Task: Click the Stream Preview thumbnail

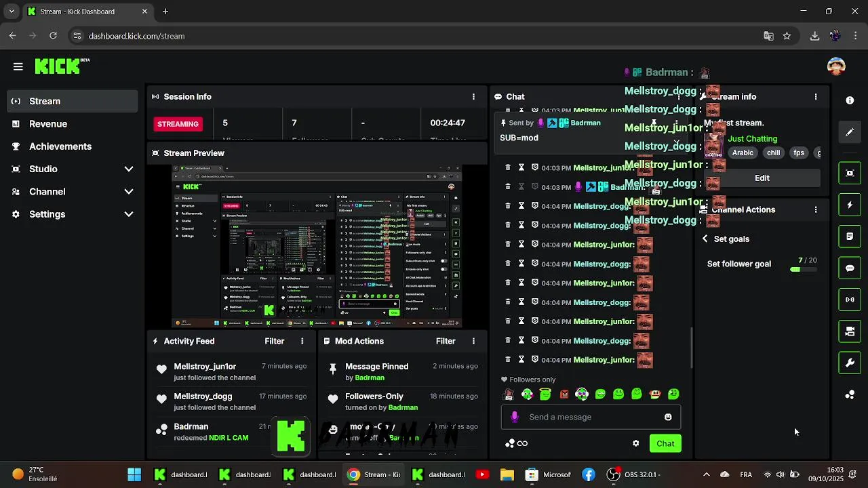Action: [317, 247]
